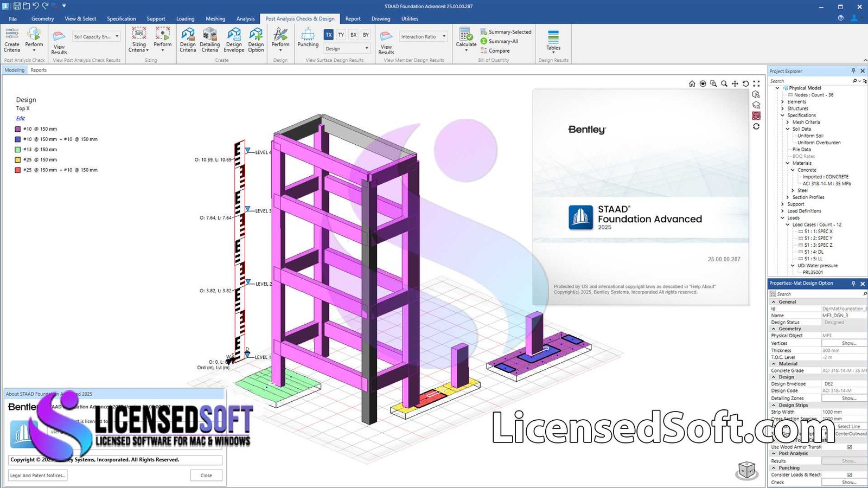Collapse the General properties section

tap(774, 302)
